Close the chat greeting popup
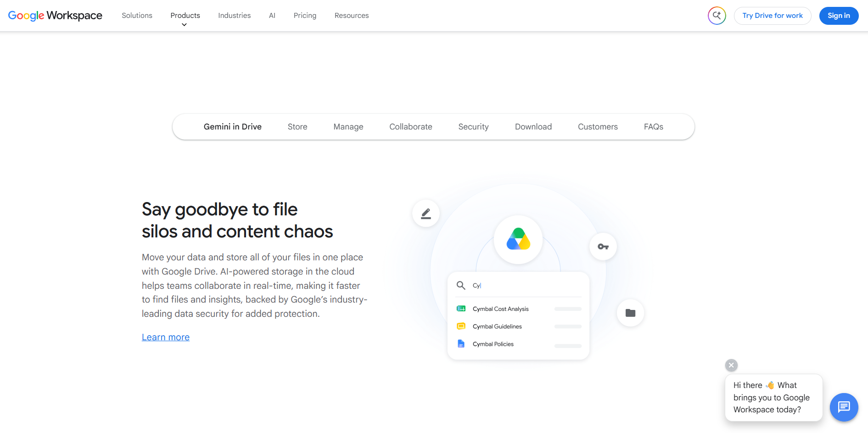This screenshot has width=868, height=433. (731, 365)
